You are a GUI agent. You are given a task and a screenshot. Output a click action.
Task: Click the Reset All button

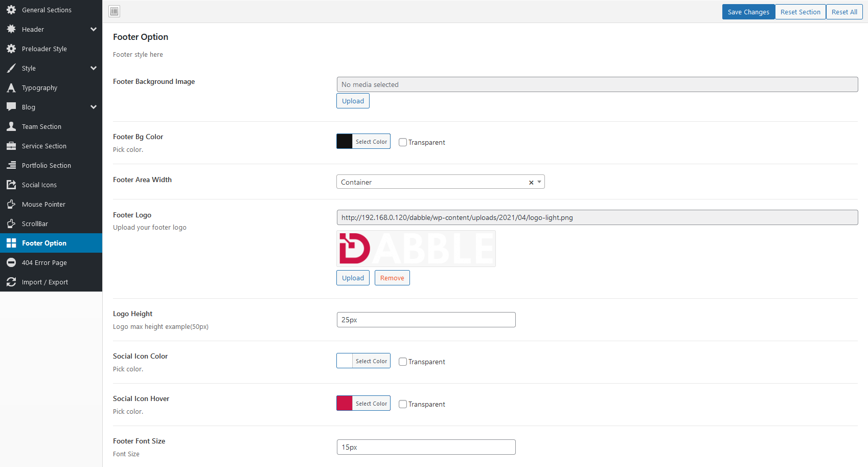(844, 12)
